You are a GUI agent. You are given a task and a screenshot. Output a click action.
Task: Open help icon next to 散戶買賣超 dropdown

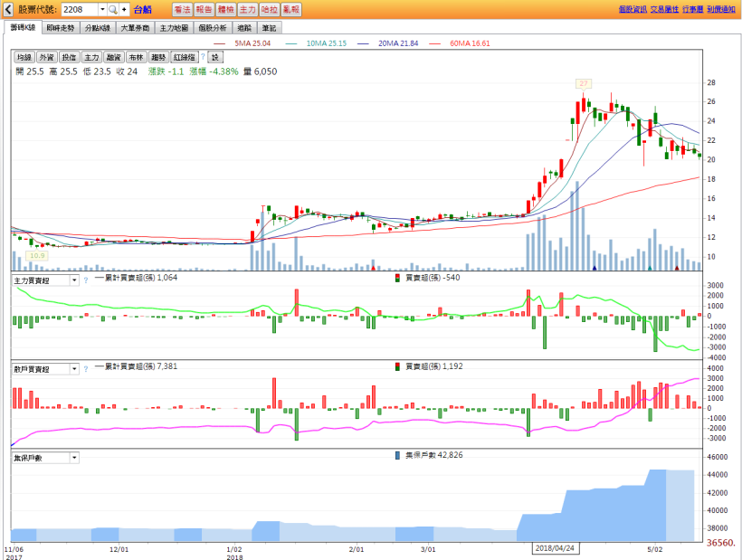(86, 369)
